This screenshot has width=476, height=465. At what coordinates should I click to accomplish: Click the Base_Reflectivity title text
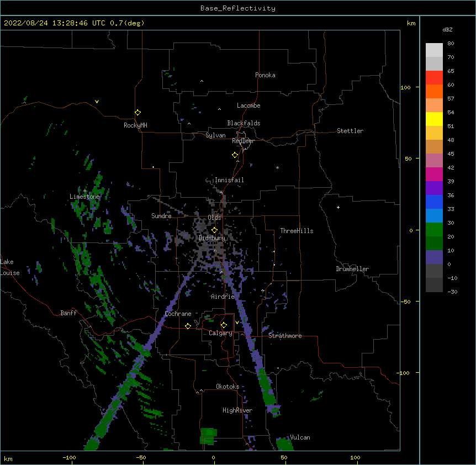[x=238, y=8]
